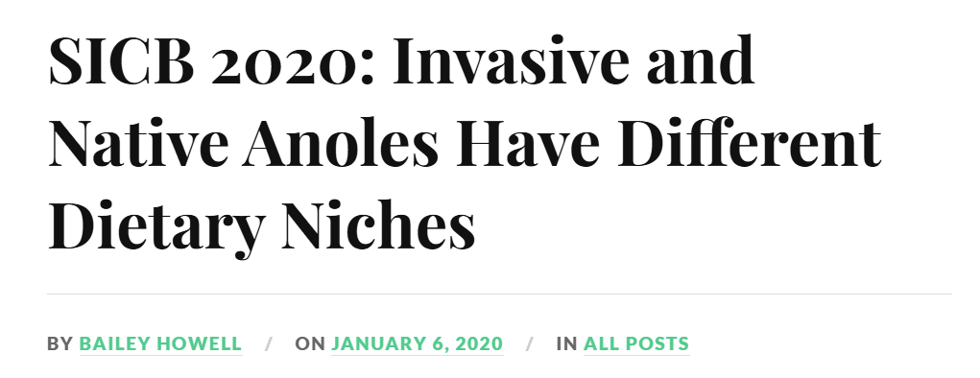Open the January 6, 2020 date link
Image resolution: width=980 pixels, height=378 pixels.
(417, 344)
